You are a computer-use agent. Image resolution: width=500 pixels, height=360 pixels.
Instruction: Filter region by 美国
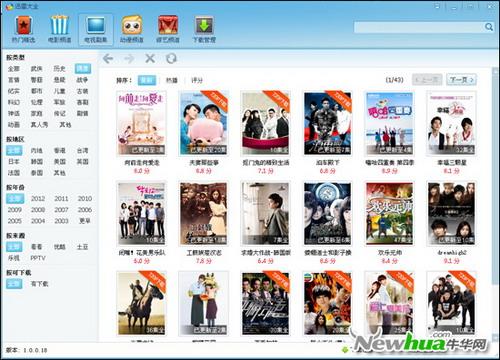coord(59,162)
